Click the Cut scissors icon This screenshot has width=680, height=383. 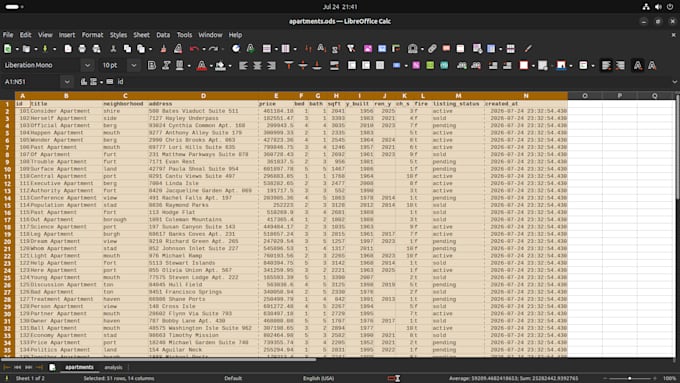point(113,49)
